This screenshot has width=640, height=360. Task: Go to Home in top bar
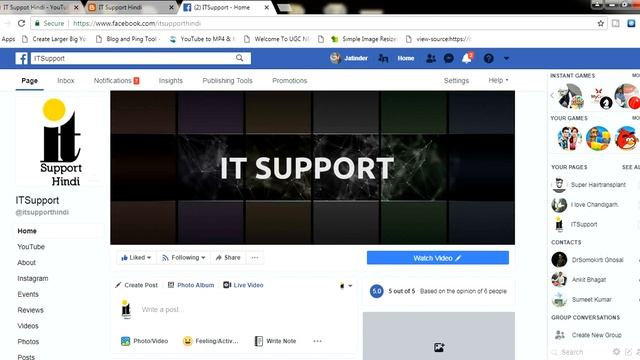(x=406, y=58)
